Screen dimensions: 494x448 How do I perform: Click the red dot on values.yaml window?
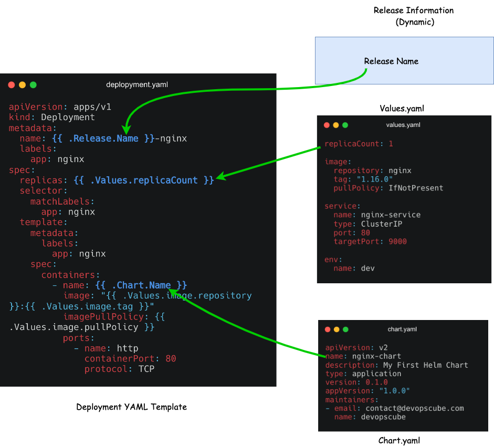327,125
